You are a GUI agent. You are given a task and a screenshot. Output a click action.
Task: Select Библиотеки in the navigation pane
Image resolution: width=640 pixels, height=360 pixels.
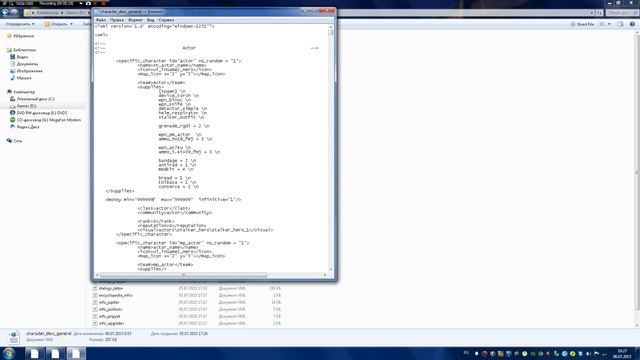pyautogui.click(x=24, y=50)
